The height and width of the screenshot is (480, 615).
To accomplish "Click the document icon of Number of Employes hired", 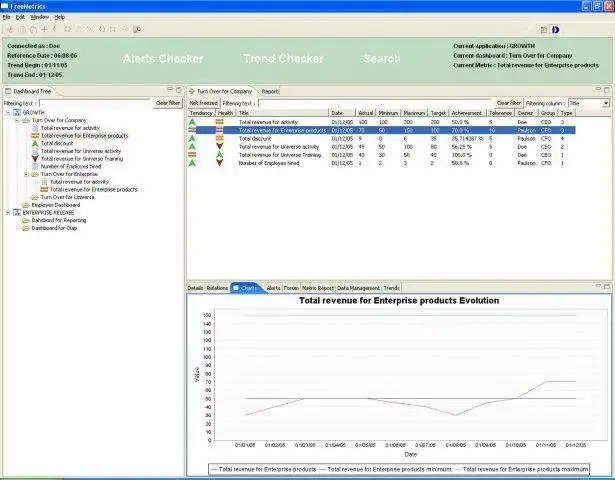I will [35, 167].
